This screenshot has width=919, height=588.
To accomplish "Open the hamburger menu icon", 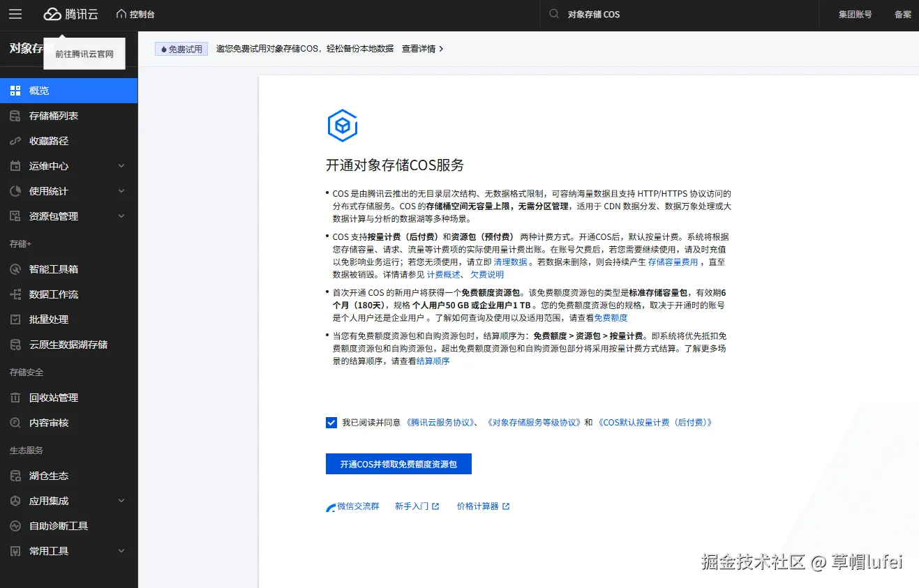I will click(15, 14).
